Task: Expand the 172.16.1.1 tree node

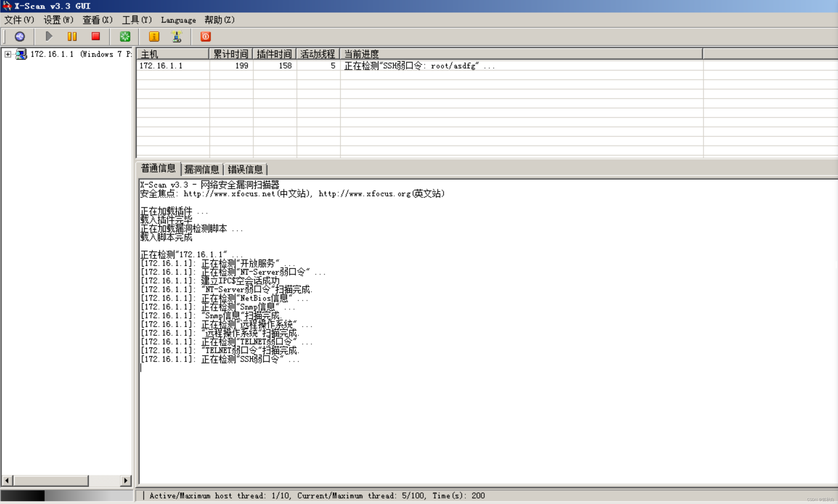Action: coord(8,54)
